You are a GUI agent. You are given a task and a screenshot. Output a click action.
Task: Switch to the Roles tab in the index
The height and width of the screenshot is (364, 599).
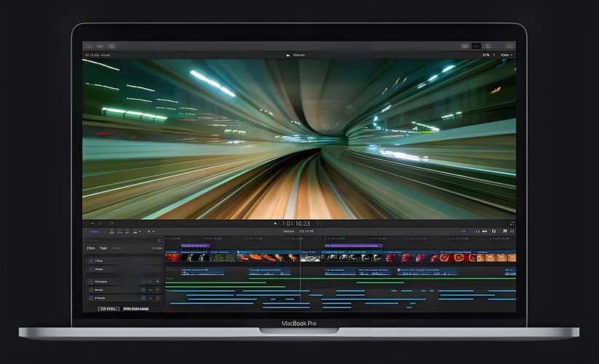[116, 248]
